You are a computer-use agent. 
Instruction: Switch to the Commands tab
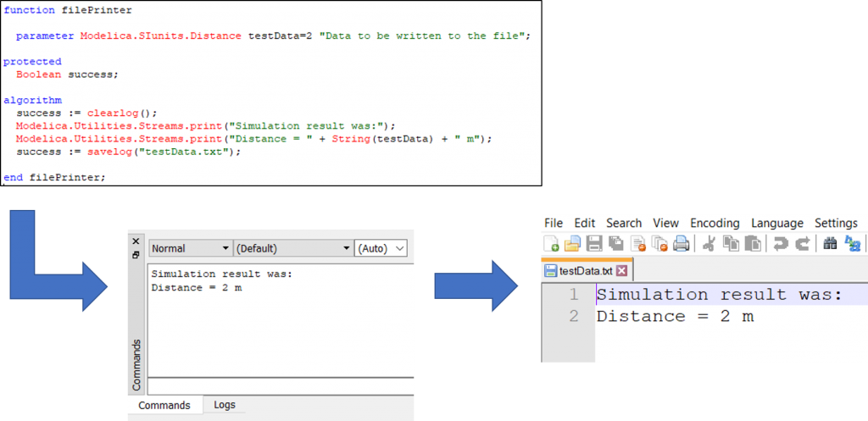click(x=164, y=406)
